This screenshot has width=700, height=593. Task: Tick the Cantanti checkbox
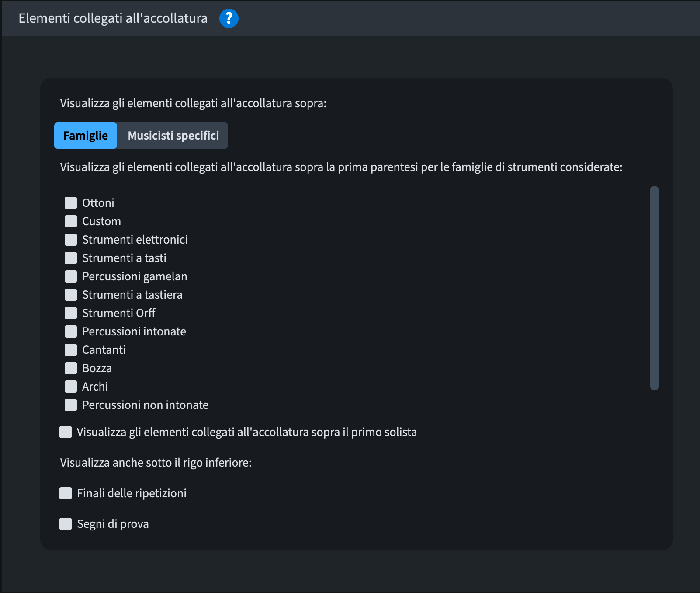tap(71, 350)
